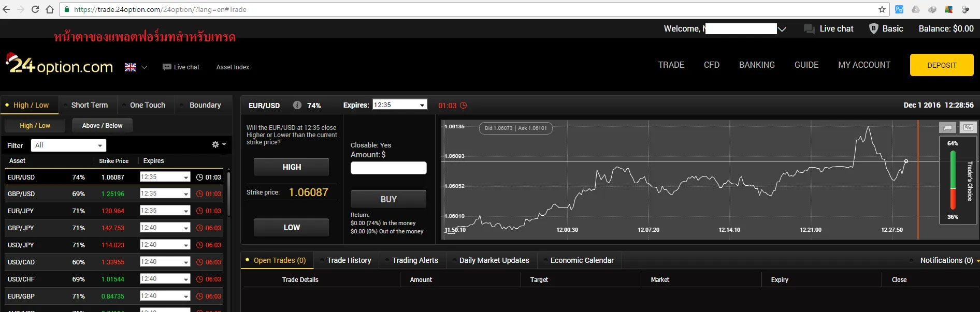
Task: Click the Basic account shield icon
Action: click(873, 29)
